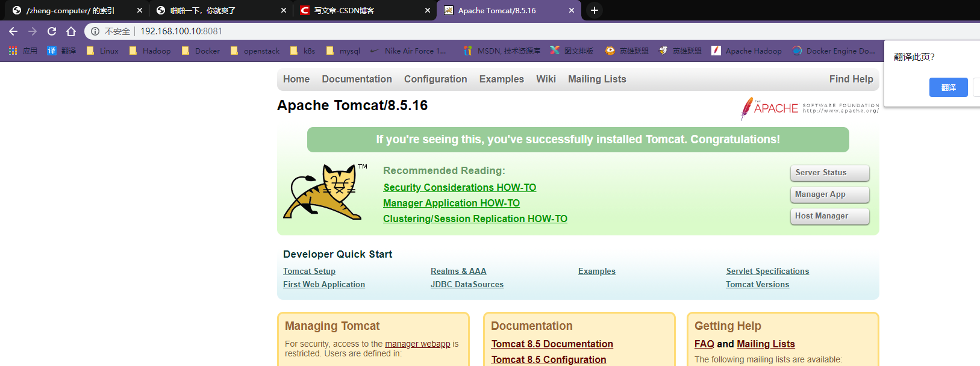
Task: Switch to the /zheng-computer/ 的索引 tab
Action: tap(70, 10)
